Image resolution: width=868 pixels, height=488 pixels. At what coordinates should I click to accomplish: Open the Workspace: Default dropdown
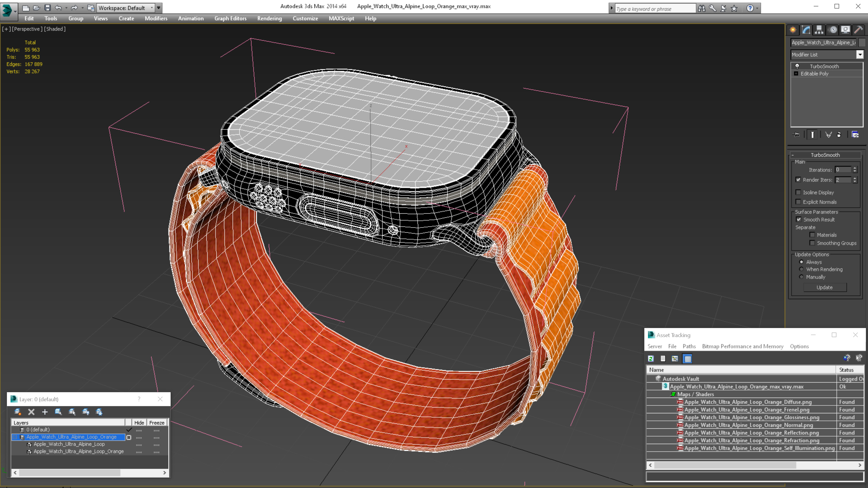(125, 8)
